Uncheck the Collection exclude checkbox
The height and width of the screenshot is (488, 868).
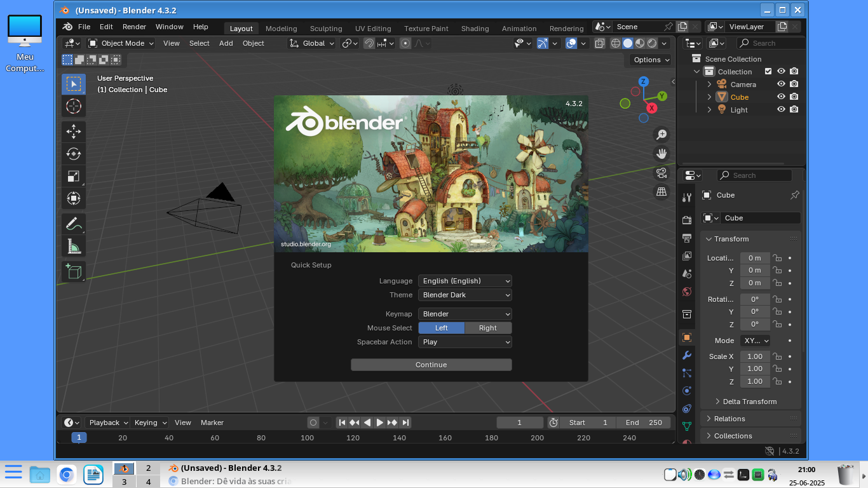pyautogui.click(x=768, y=71)
